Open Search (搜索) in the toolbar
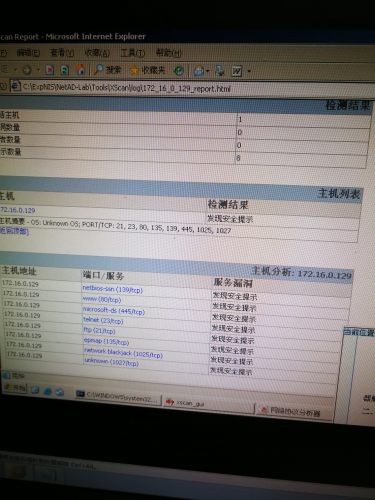Image resolution: width=375 pixels, height=500 pixels. click(x=107, y=70)
